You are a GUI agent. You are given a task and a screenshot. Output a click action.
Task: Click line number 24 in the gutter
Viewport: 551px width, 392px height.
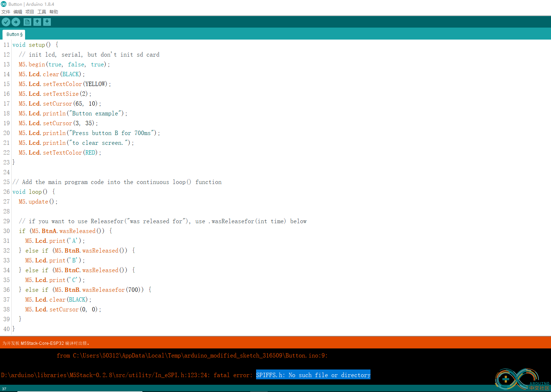7,172
